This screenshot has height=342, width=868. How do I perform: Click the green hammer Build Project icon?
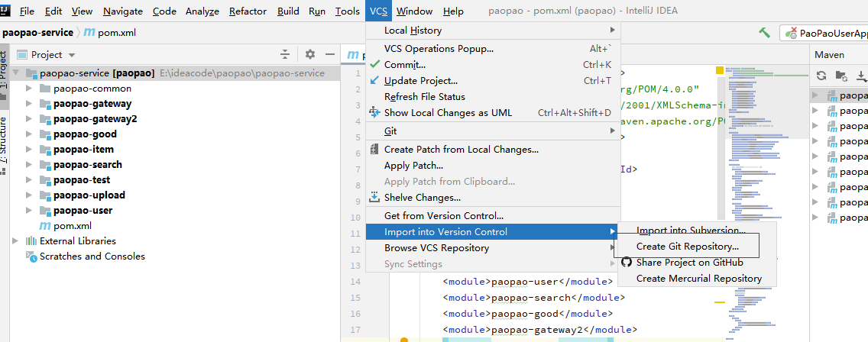point(765,33)
